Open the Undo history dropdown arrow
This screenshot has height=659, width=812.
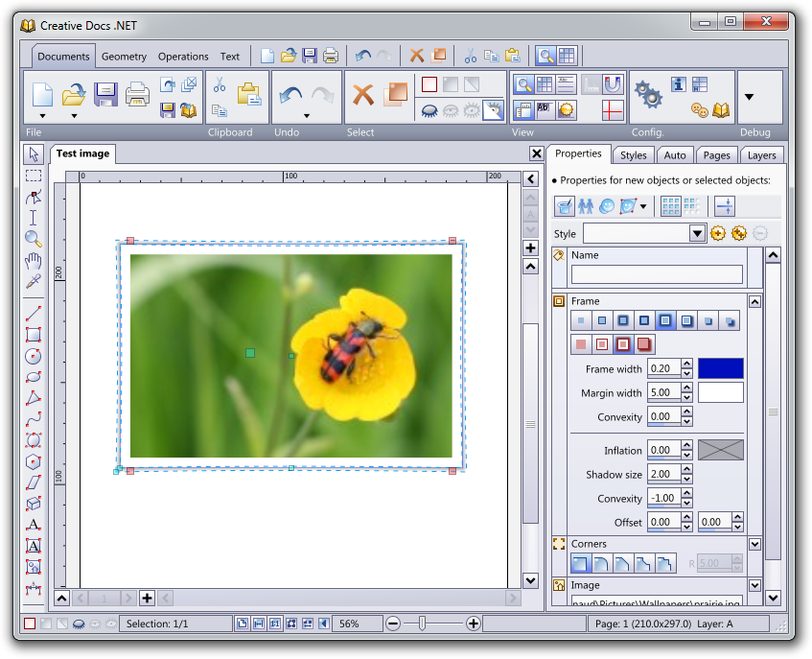point(307,116)
